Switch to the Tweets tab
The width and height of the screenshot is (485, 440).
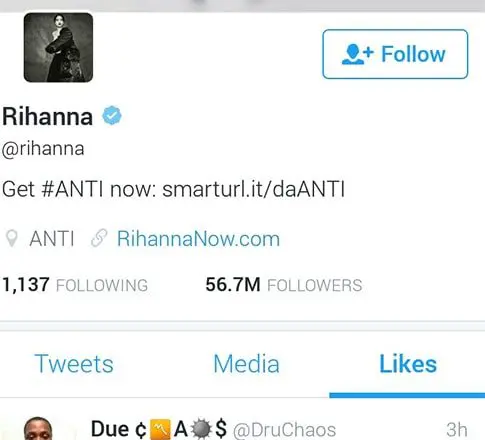tap(74, 364)
